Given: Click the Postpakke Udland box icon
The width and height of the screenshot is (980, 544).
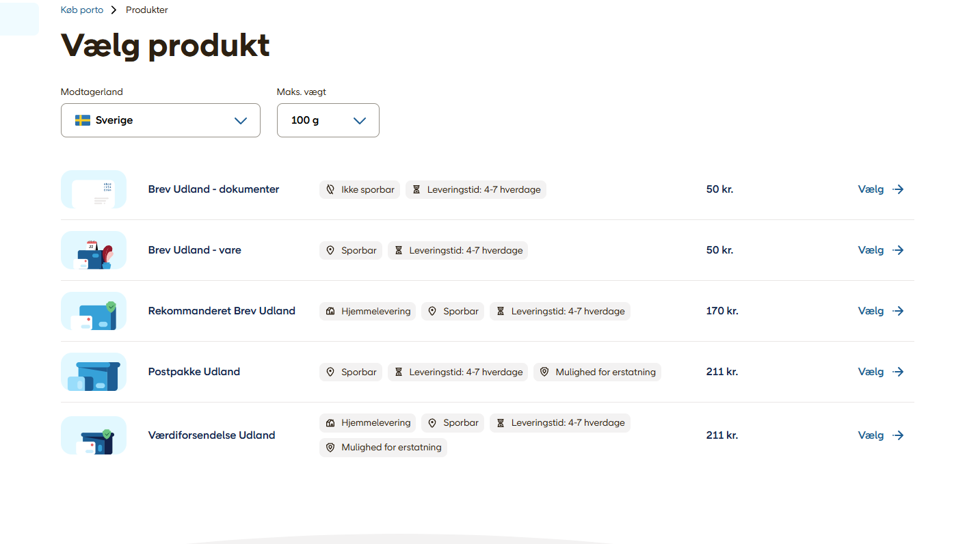Looking at the screenshot, I should click(94, 372).
